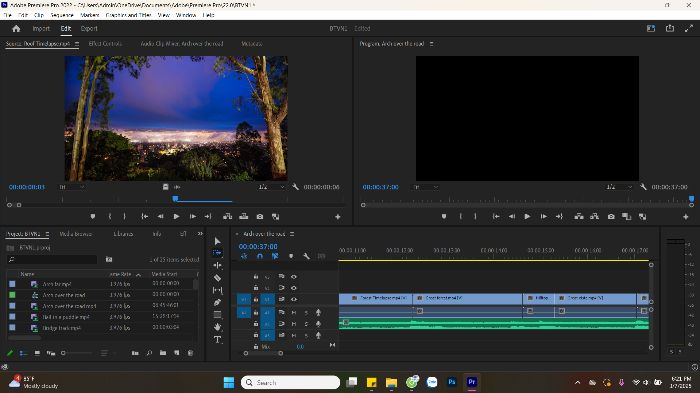Open timeline sequence panel menu
Screen dimensions: 700x393
click(292, 234)
